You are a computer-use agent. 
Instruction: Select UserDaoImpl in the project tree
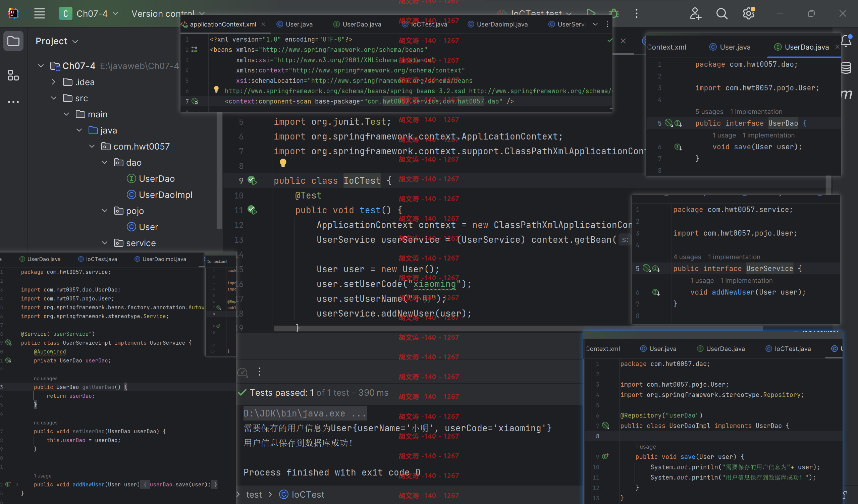coord(159,194)
